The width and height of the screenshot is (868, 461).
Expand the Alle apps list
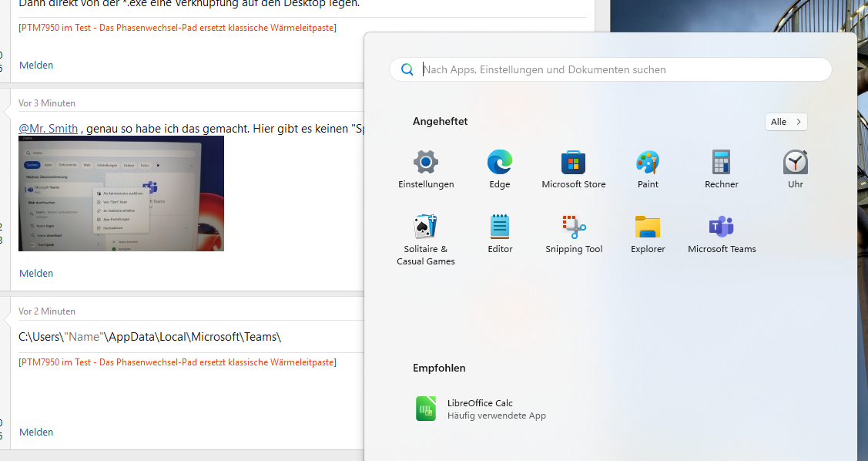tap(786, 122)
